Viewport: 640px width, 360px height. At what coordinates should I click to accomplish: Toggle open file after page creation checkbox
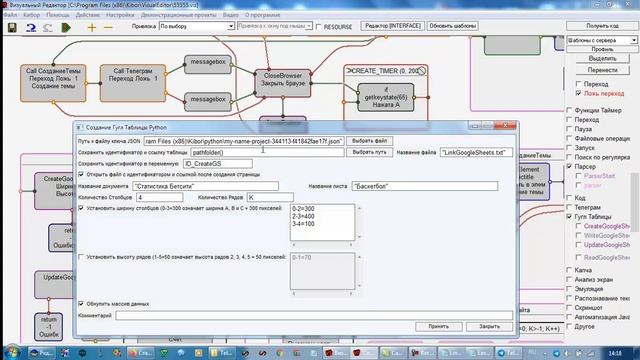point(81,174)
